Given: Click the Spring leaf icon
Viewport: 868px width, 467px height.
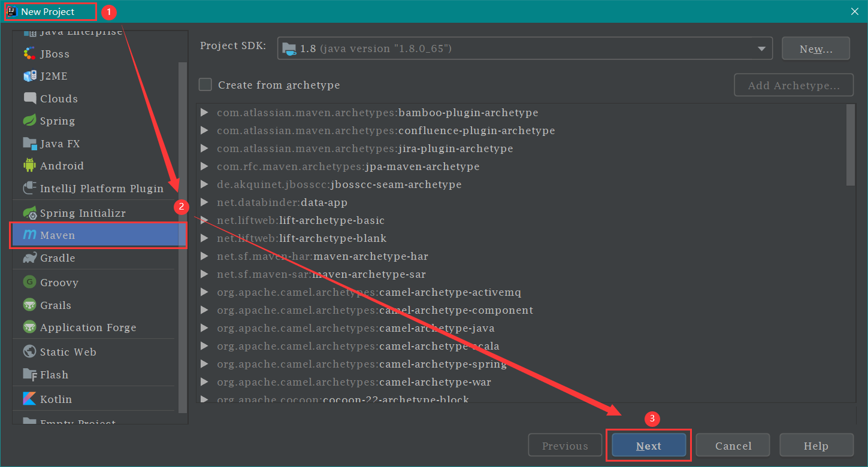Looking at the screenshot, I should [29, 120].
